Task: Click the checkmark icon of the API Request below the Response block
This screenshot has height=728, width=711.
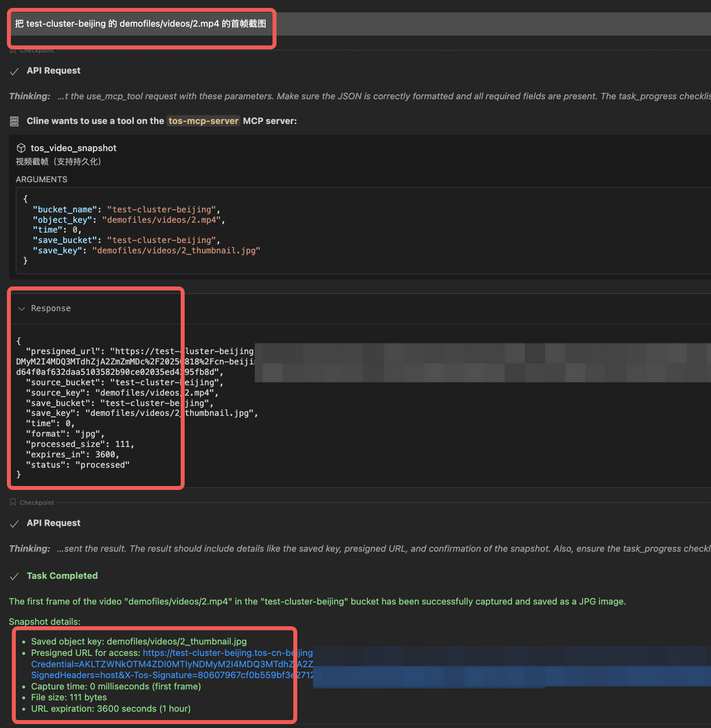Action: click(14, 524)
